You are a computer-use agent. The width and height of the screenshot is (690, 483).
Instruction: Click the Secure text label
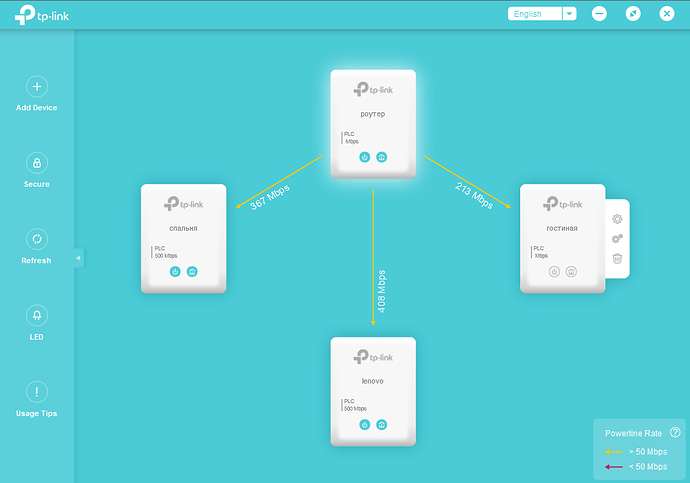(x=37, y=184)
